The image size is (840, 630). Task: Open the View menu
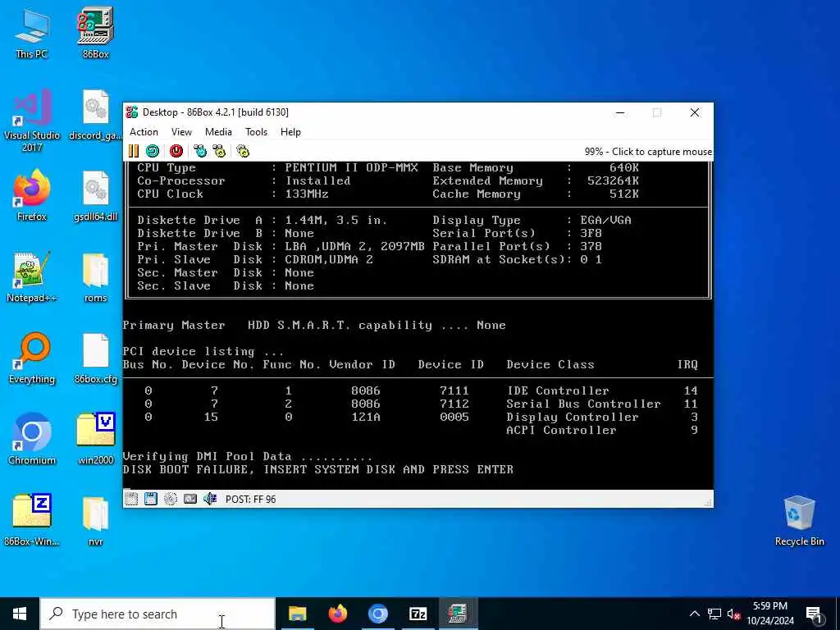(x=181, y=132)
